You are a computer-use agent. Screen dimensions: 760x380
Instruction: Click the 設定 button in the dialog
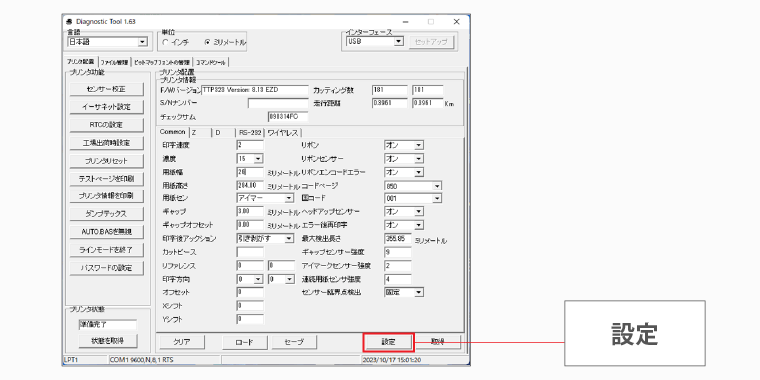point(389,342)
